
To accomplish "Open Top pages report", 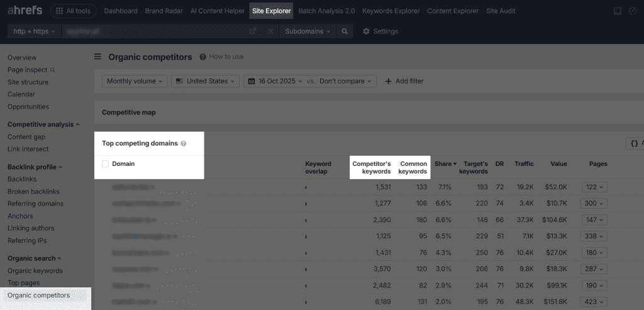I will point(23,283).
